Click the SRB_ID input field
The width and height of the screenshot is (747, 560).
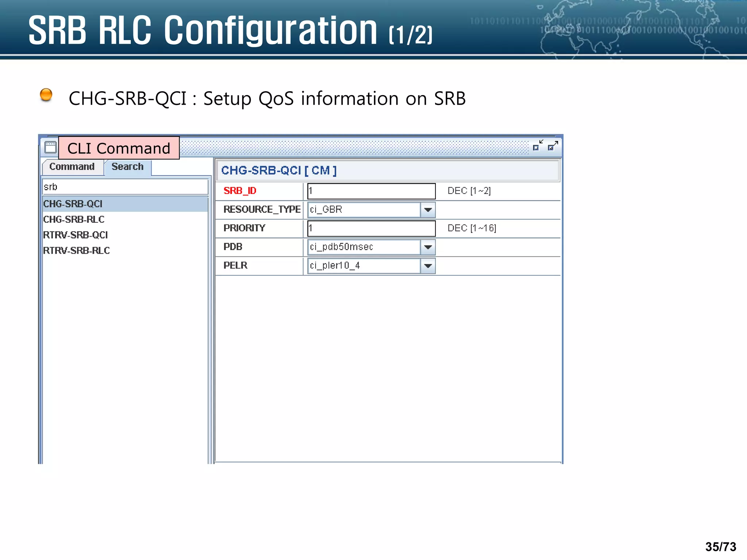pos(371,191)
